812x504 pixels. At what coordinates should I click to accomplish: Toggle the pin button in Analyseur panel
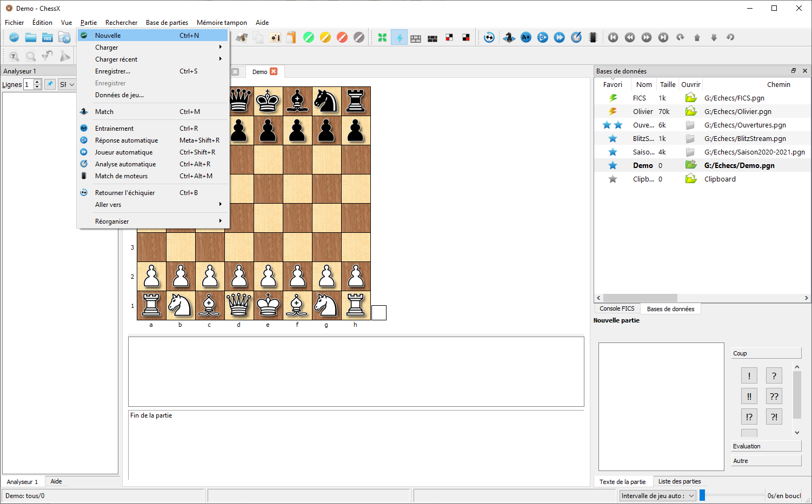click(50, 84)
